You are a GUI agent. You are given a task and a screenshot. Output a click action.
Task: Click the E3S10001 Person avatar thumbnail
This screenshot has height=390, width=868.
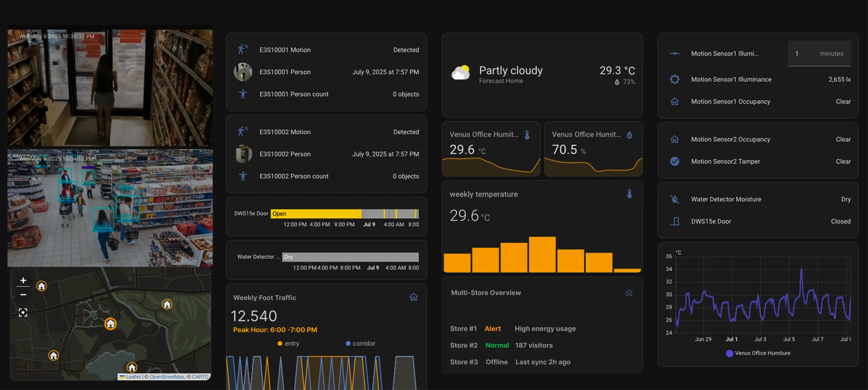point(243,72)
